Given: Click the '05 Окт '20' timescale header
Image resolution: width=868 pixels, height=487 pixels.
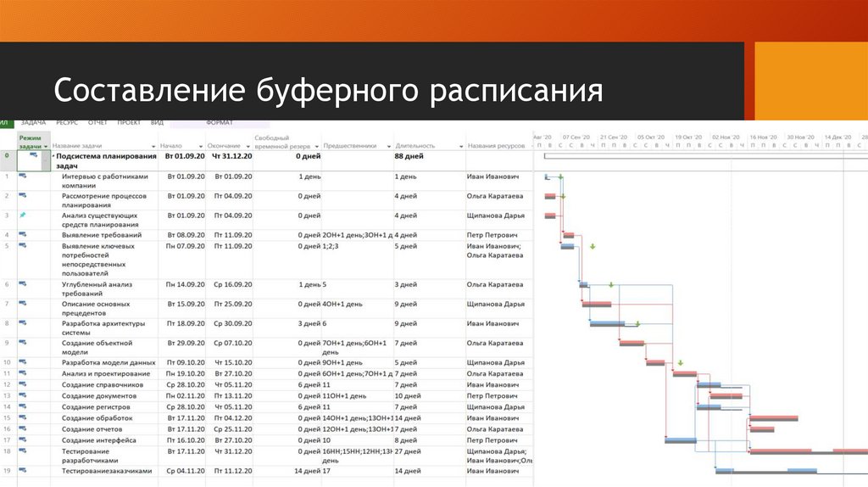Looking at the screenshot, I should pos(650,137).
